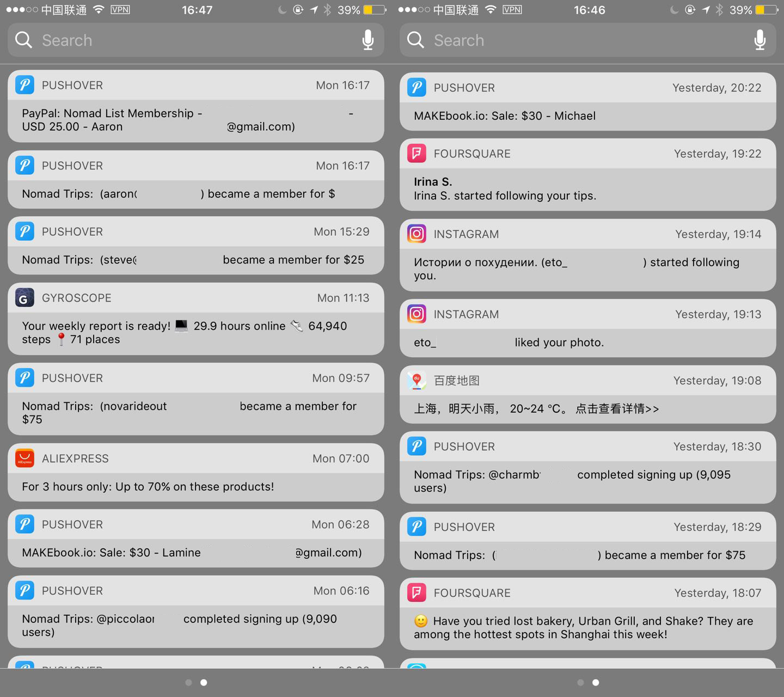This screenshot has height=697, width=784.
Task: Tap the MAKEbook.io Sale $30 - Lamine message
Action: pyautogui.click(x=192, y=553)
